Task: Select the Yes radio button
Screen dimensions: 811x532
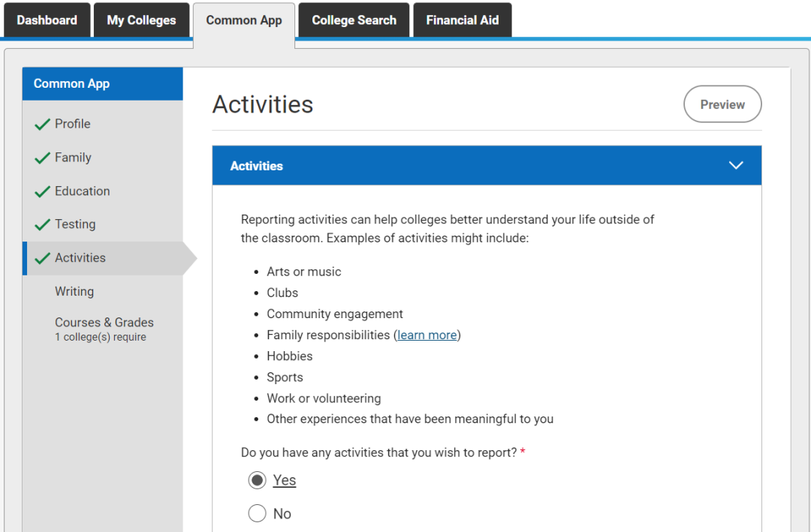Action: point(258,480)
